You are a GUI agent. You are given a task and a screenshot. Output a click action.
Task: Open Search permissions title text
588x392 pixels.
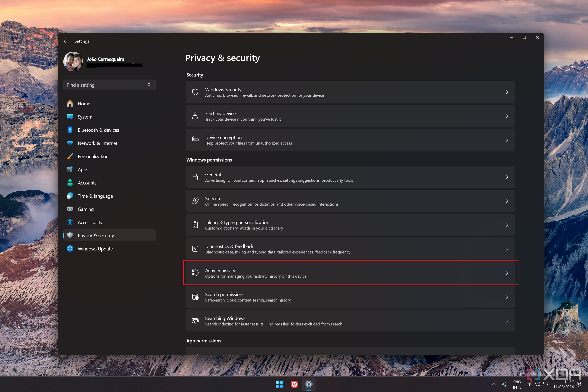click(224, 294)
